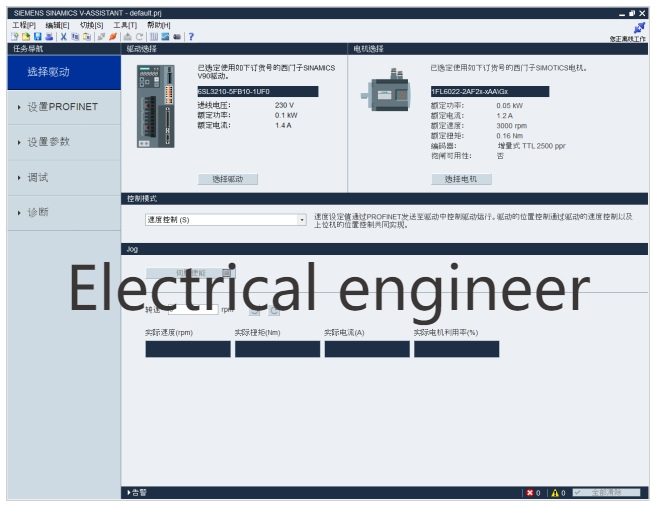Image resolution: width=656 pixels, height=506 pixels.
Task: Expand the 调试 navigation item
Action: click(x=64, y=178)
